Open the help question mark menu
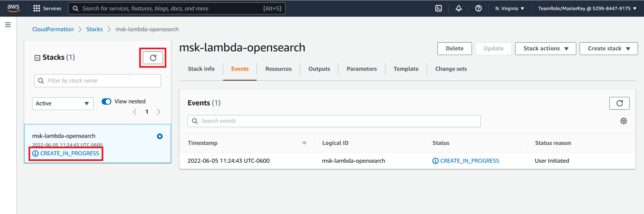The width and height of the screenshot is (644, 214). [479, 8]
